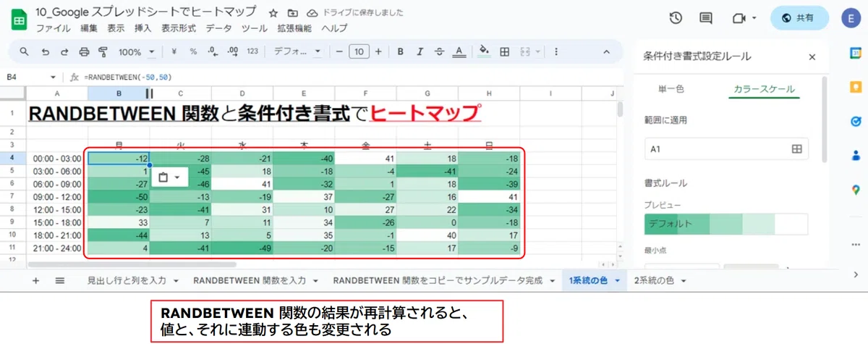Viewport: 868px width, 344px height.
Task: Open version history clock icon
Action: 676,18
